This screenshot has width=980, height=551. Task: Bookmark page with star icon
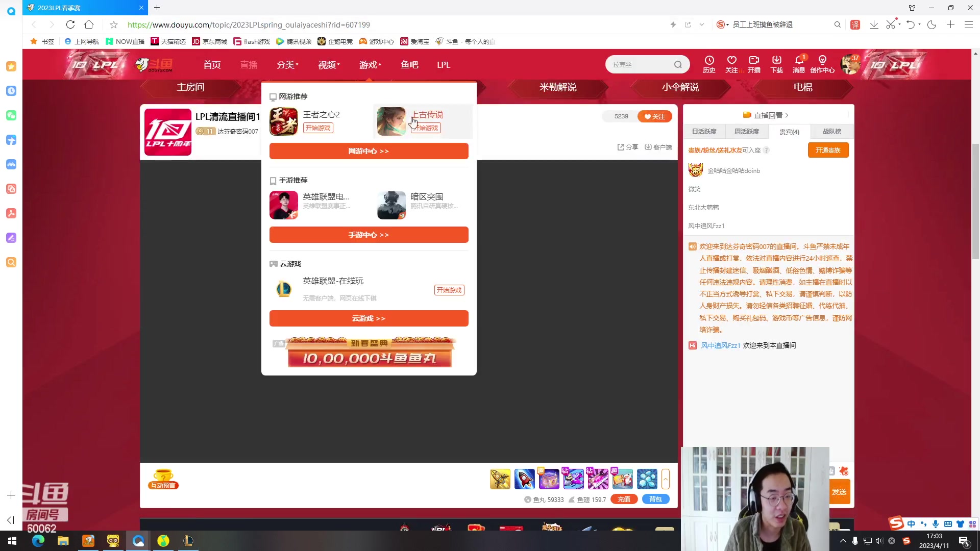coord(114,24)
